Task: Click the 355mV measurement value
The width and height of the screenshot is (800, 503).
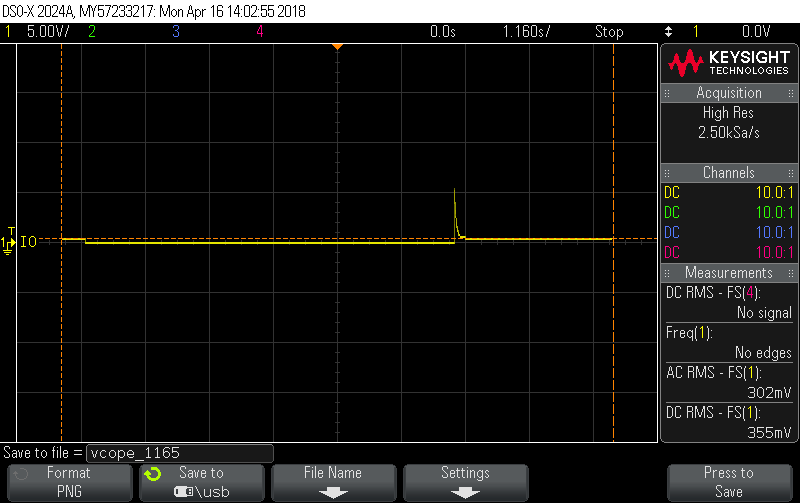Action: [x=769, y=433]
